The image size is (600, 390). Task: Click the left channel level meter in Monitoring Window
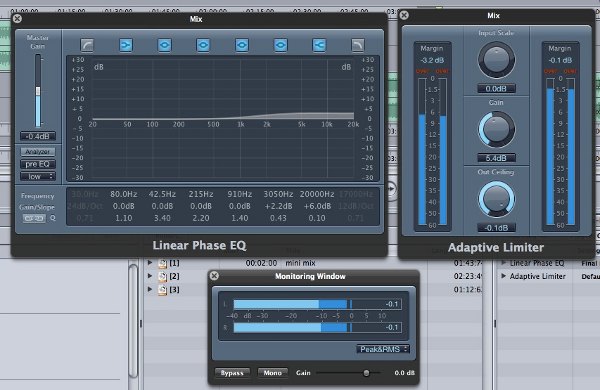(x=317, y=305)
